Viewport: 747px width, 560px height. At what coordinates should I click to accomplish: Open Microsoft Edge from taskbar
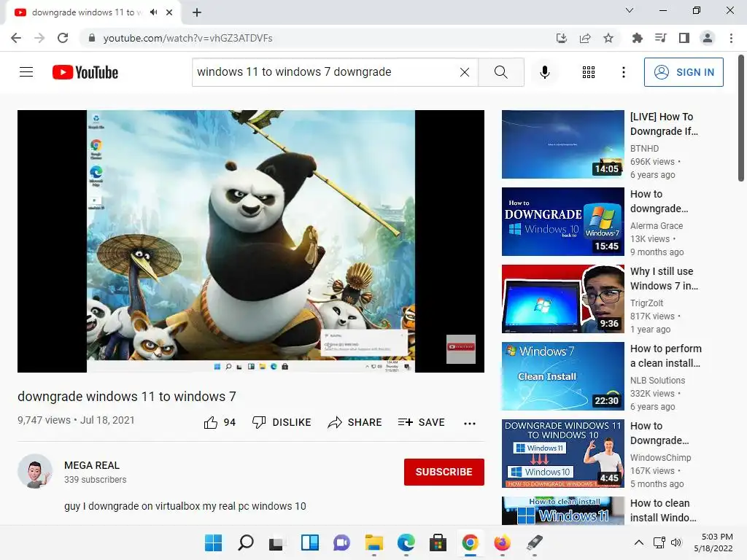(x=406, y=542)
